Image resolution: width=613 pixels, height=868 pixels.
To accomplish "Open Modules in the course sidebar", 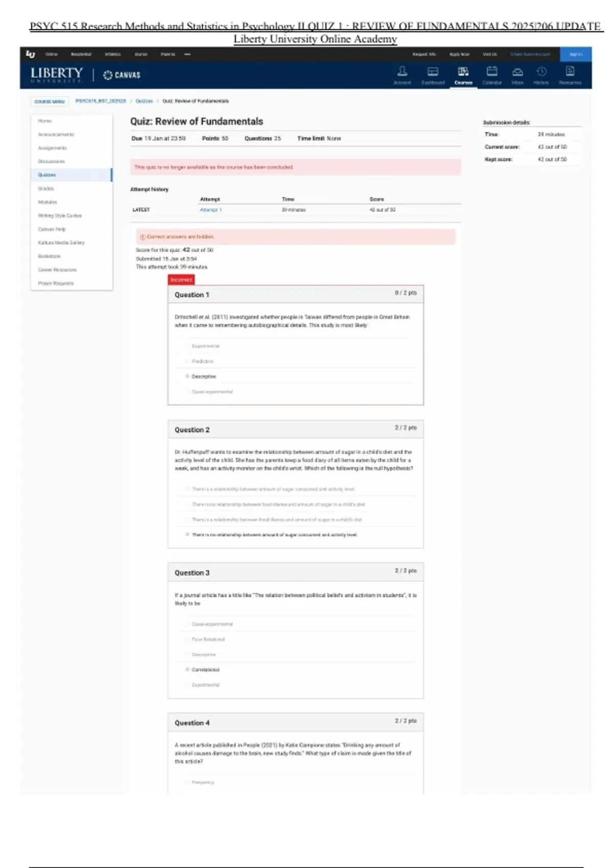I will pyautogui.click(x=48, y=202).
